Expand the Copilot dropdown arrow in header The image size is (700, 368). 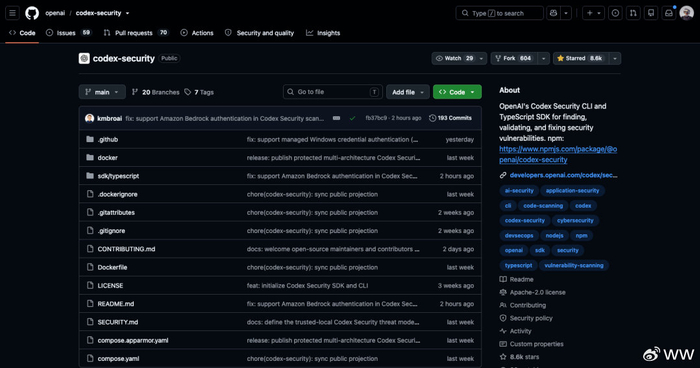pos(566,13)
